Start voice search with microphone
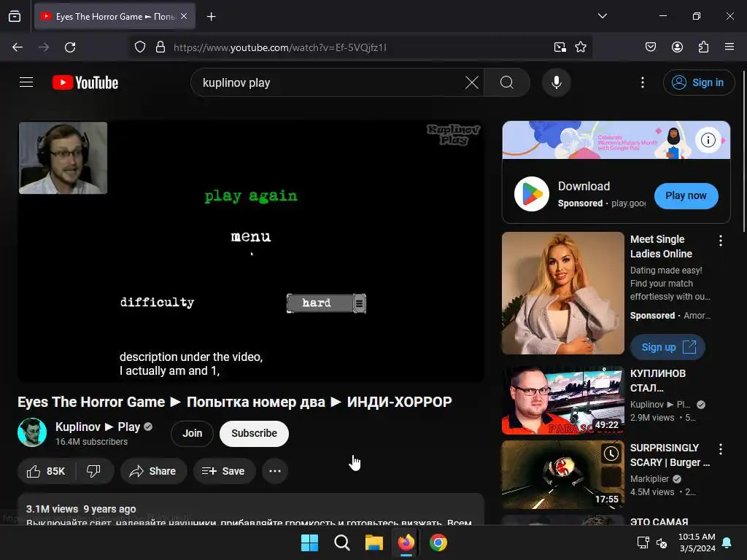The height and width of the screenshot is (560, 747). pos(556,82)
